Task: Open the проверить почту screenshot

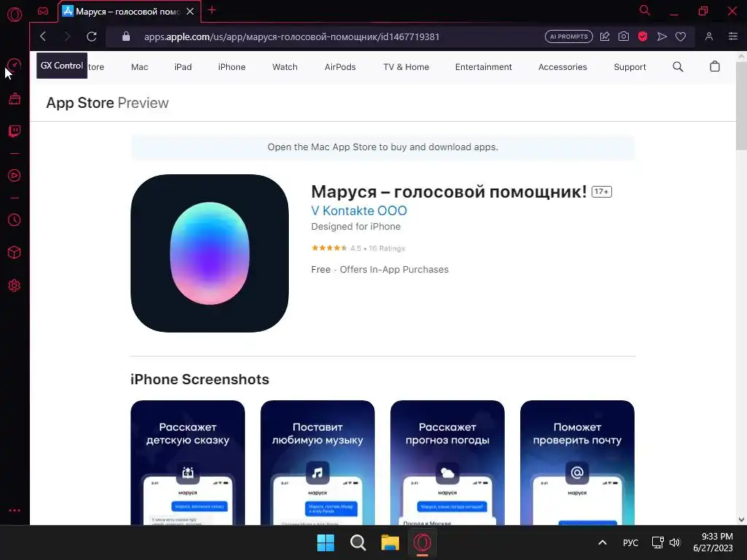Action: click(x=577, y=462)
